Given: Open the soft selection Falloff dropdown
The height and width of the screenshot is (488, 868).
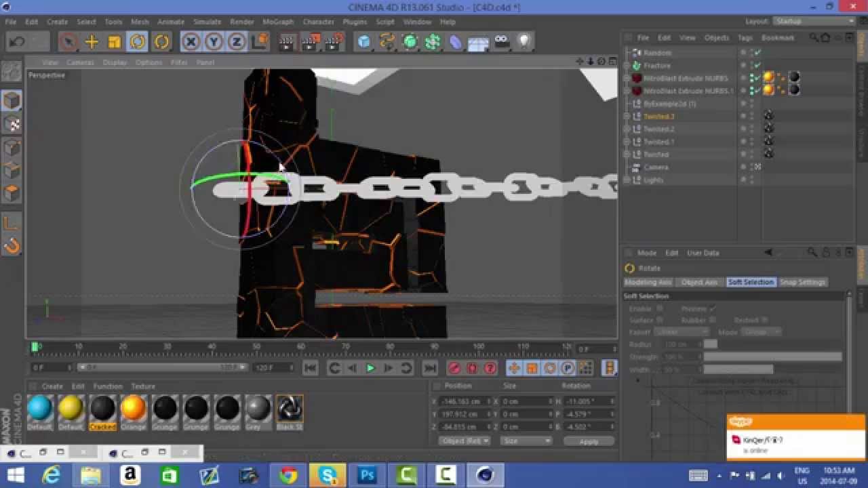Looking at the screenshot, I should click(x=681, y=332).
